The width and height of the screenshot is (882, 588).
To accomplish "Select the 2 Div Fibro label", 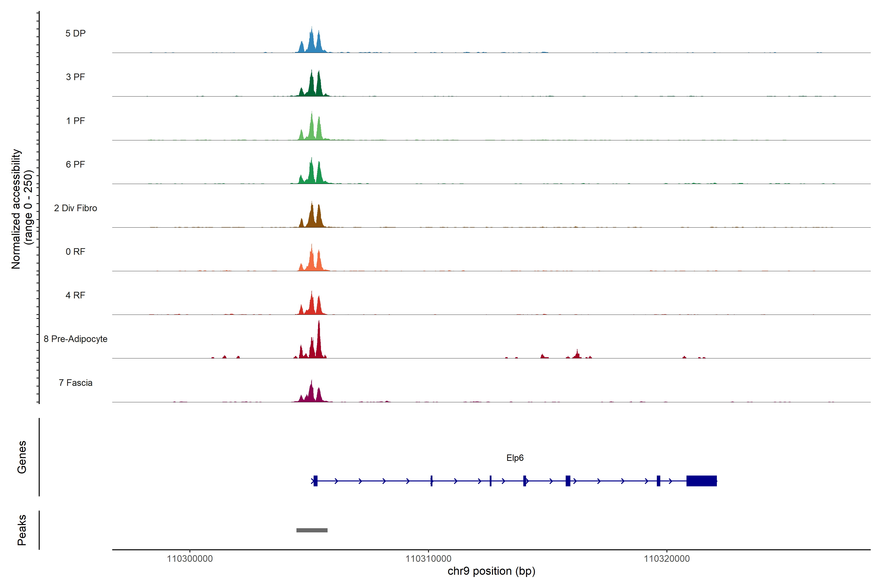I will point(75,208).
